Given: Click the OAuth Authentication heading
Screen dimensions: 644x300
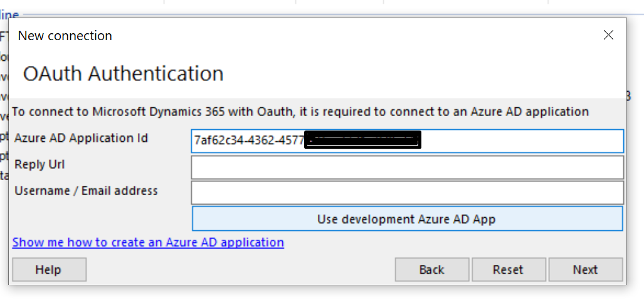Looking at the screenshot, I should click(x=123, y=74).
